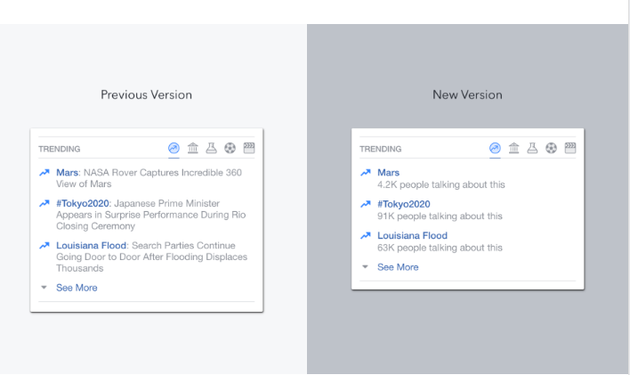Open Mars topic in New Version
This screenshot has height=375, width=630.
pyautogui.click(x=388, y=172)
